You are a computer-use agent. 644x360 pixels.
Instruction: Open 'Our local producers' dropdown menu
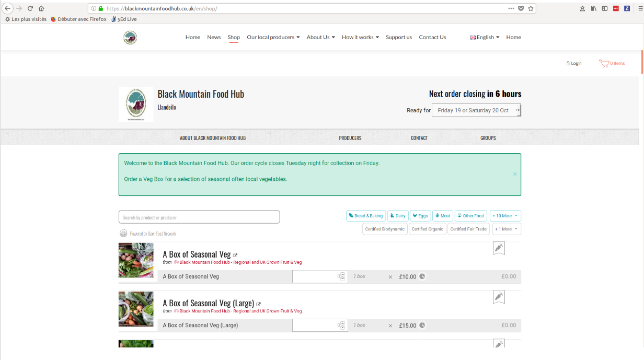pyautogui.click(x=273, y=37)
